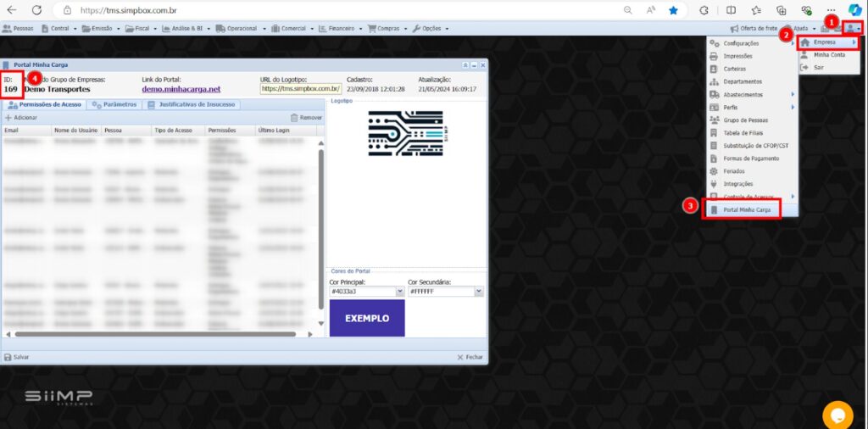Click Fechar to close the window
868x429 pixels.
470,357
